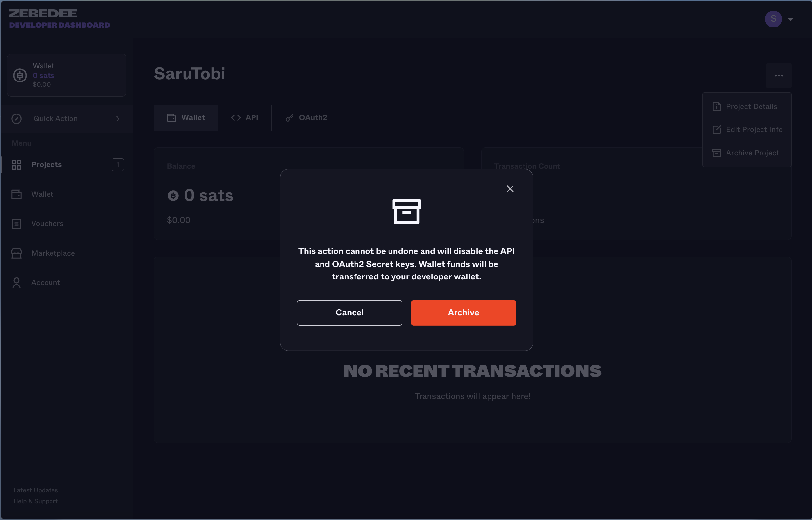Click the Quick Action arrow icon
Image resolution: width=812 pixels, height=520 pixels.
tap(118, 118)
